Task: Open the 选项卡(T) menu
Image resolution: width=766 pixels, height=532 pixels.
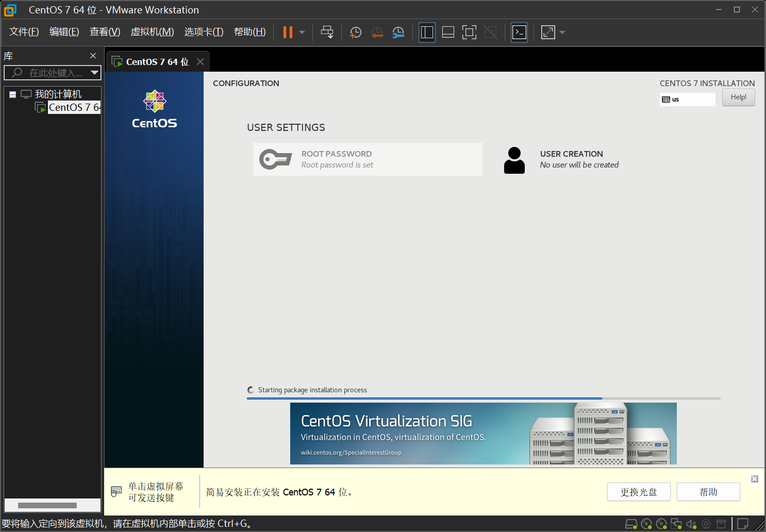Action: click(x=204, y=32)
